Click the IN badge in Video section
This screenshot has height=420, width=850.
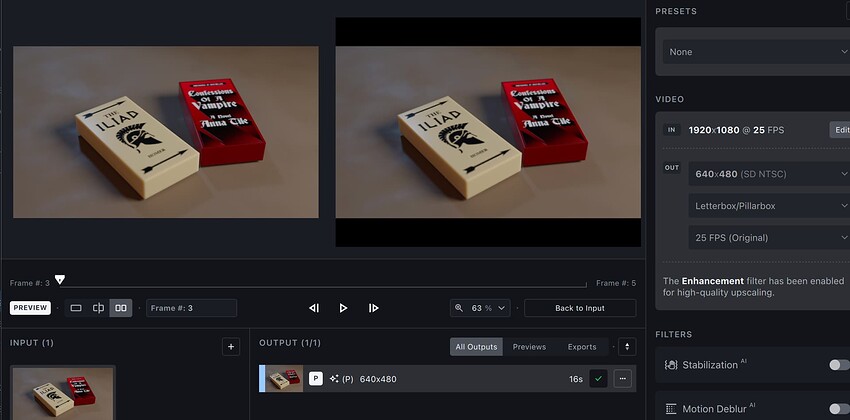click(x=671, y=130)
